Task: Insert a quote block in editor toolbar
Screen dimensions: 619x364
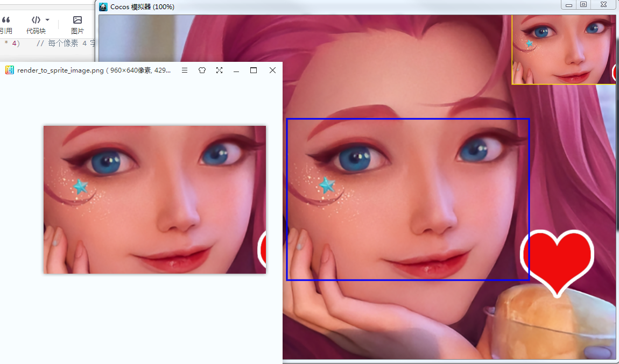Action: pyautogui.click(x=6, y=24)
